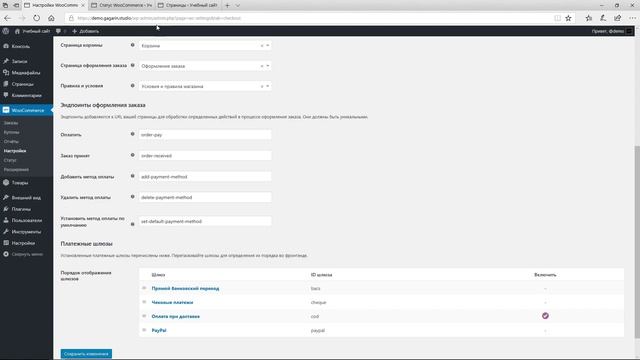
Task: Open Товары in sidebar
Action: [20, 183]
